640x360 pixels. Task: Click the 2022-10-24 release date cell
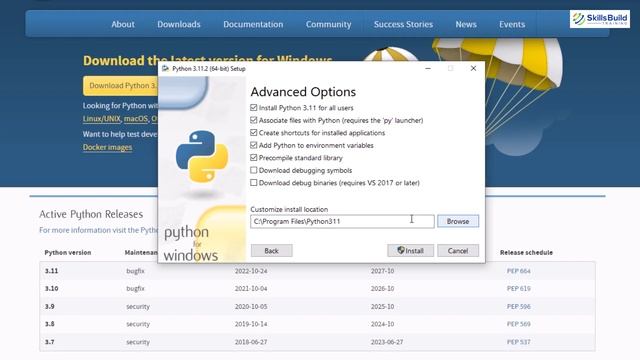tap(251, 271)
